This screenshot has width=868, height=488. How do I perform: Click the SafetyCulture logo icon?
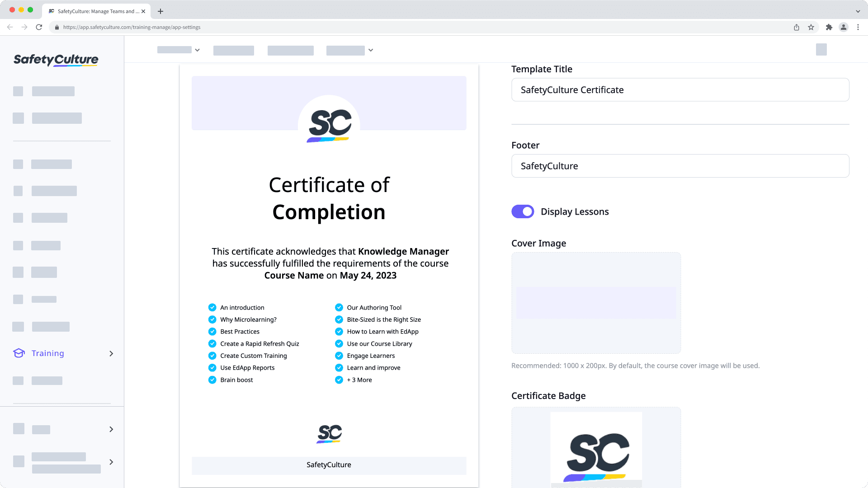click(56, 60)
